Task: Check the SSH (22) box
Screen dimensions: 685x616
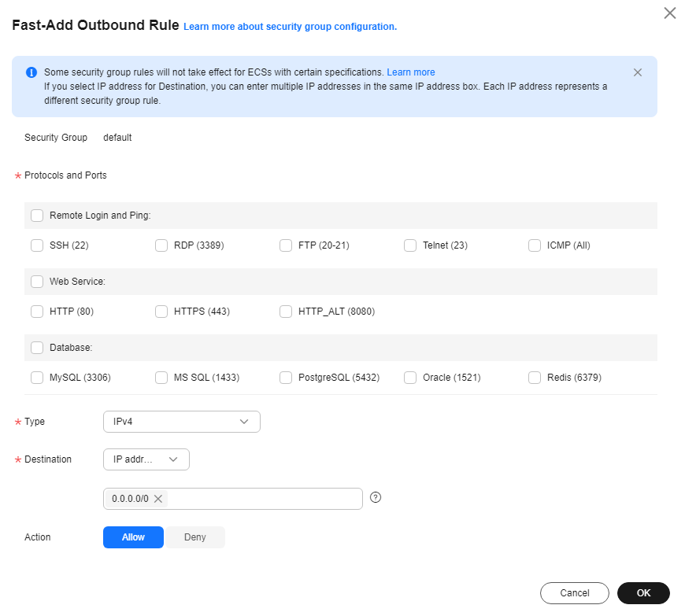Action: [37, 245]
